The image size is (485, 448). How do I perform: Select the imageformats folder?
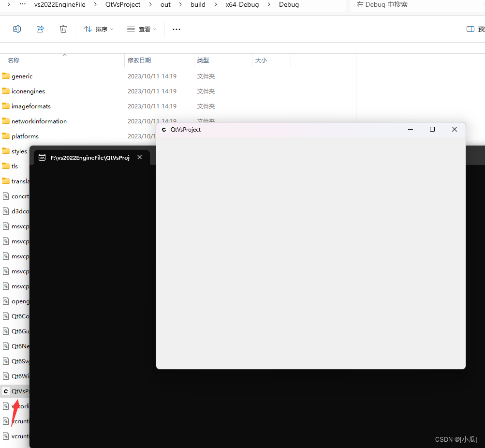[31, 106]
